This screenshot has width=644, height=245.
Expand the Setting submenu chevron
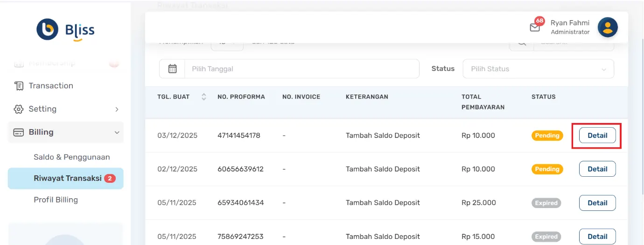coord(117,109)
